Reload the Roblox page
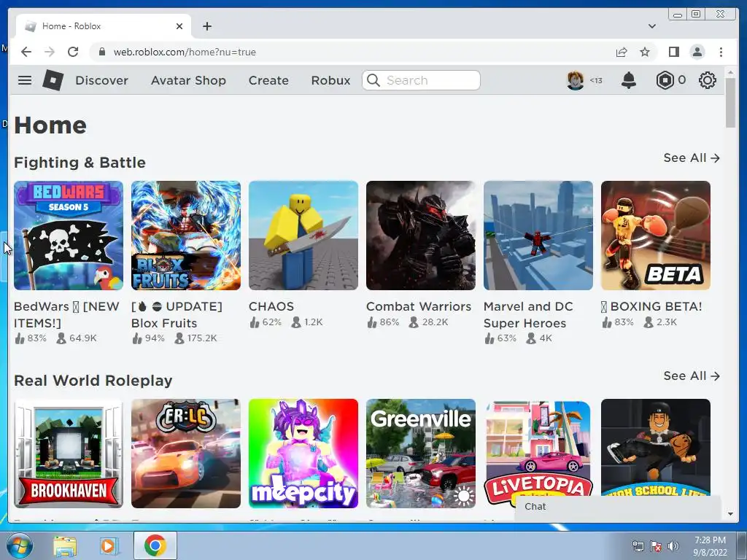The height and width of the screenshot is (560, 747). [73, 52]
